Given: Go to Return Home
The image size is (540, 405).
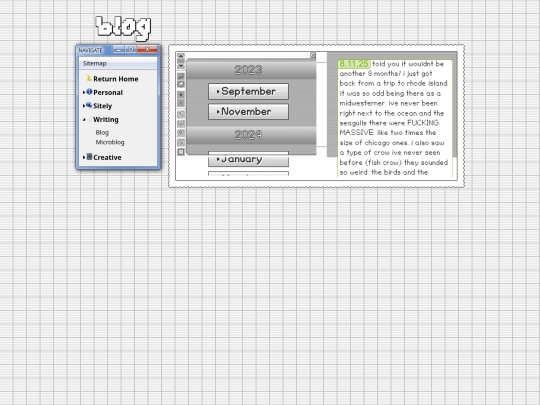Looking at the screenshot, I should pos(116,79).
